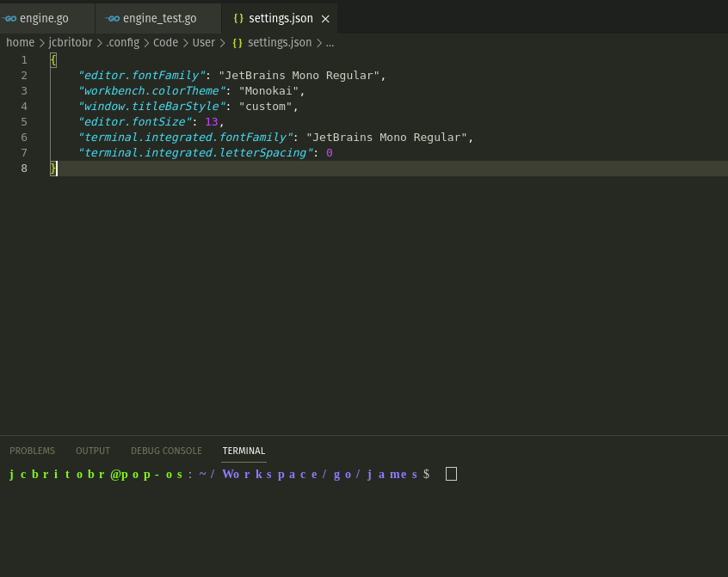Open the User folder breadcrumb dropdown
Screen dimensions: 728x577
pos(203,42)
